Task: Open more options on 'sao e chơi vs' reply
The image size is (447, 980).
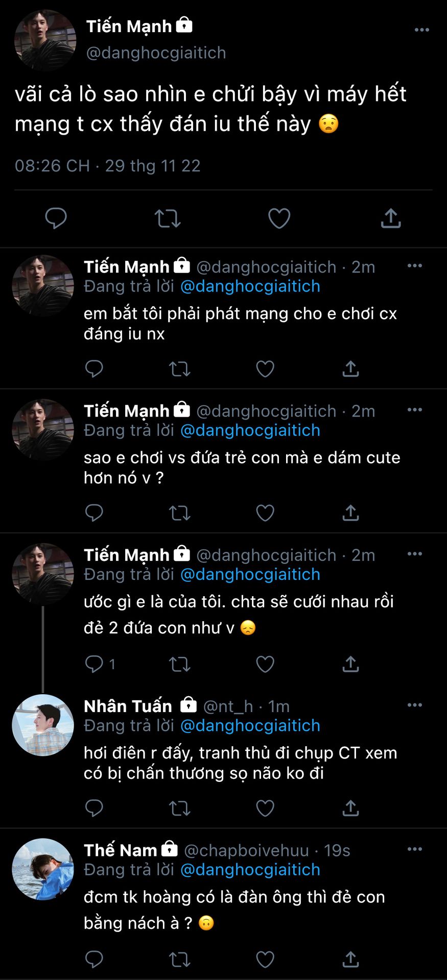Action: click(414, 410)
